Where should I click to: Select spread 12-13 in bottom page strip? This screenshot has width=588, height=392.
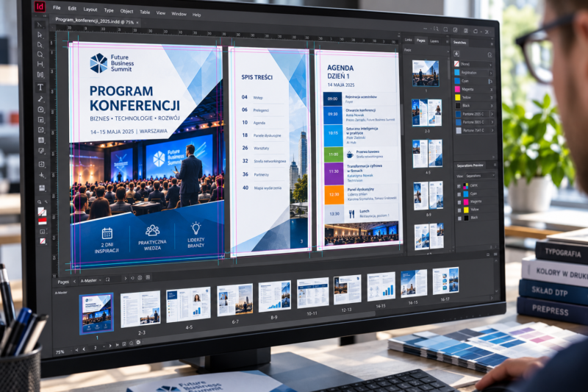click(347, 290)
